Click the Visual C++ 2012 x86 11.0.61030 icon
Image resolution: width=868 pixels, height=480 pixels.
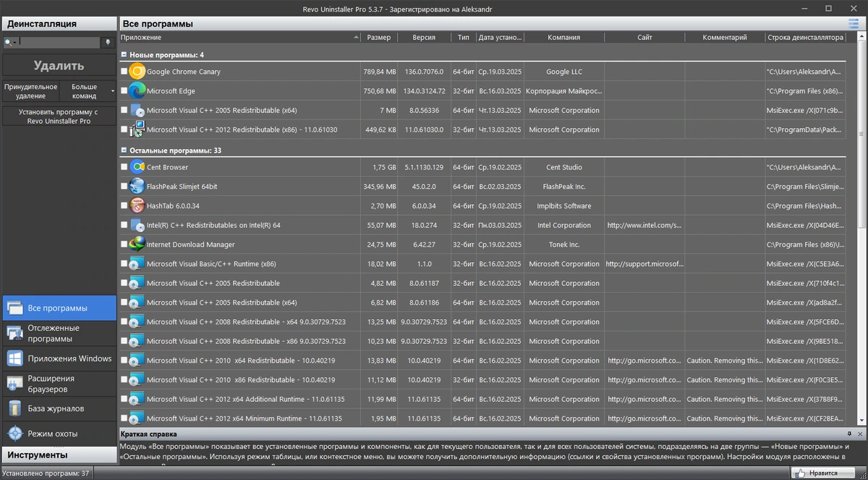click(x=137, y=130)
